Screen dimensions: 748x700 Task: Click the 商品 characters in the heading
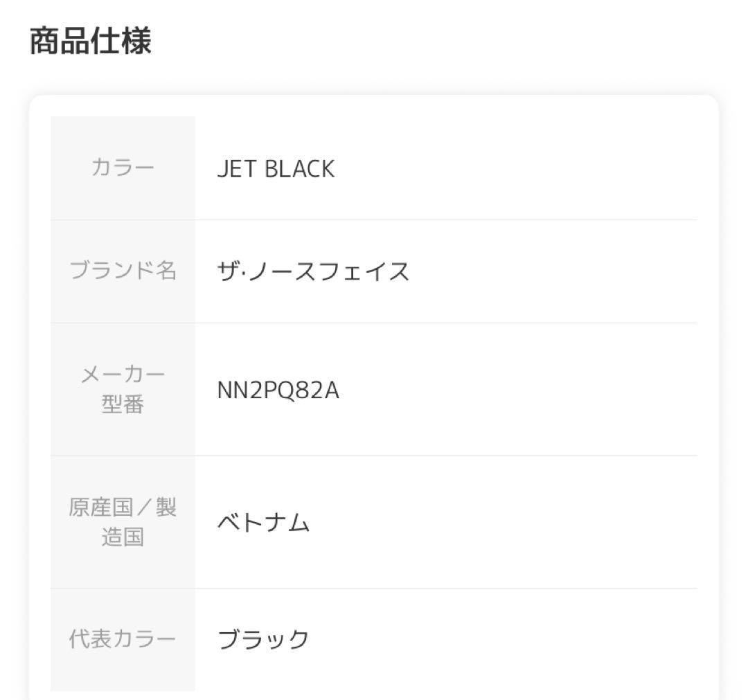pos(60,42)
